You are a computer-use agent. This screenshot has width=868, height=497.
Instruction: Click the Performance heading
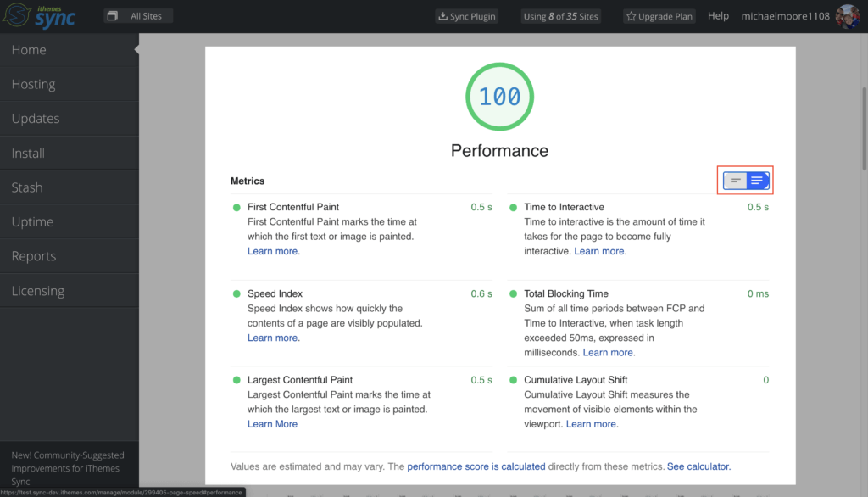499,151
